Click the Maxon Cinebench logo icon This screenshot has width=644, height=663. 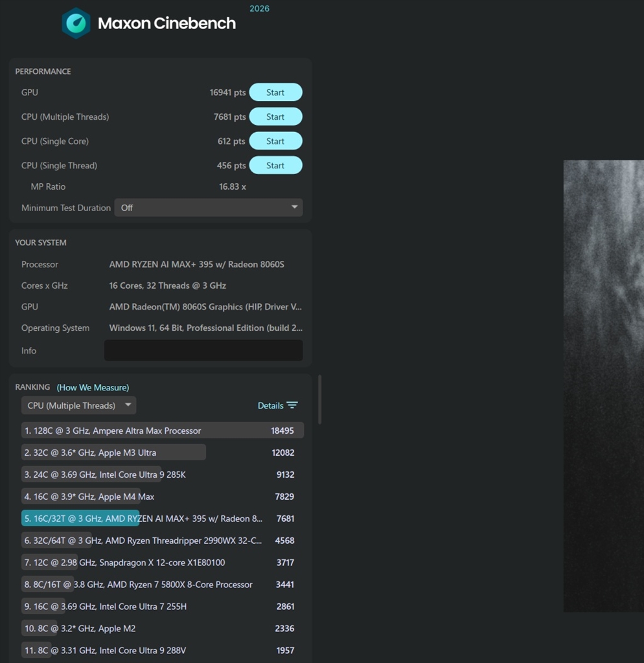76,23
